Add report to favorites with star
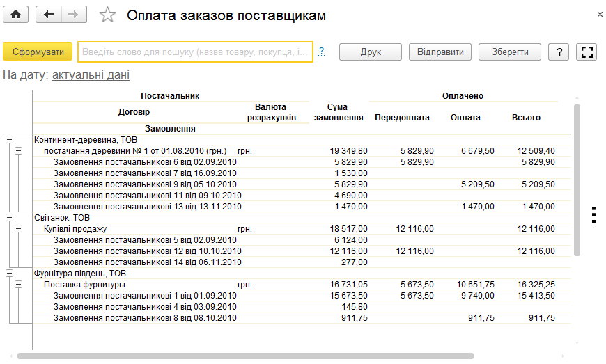The width and height of the screenshot is (606, 364). (107, 15)
